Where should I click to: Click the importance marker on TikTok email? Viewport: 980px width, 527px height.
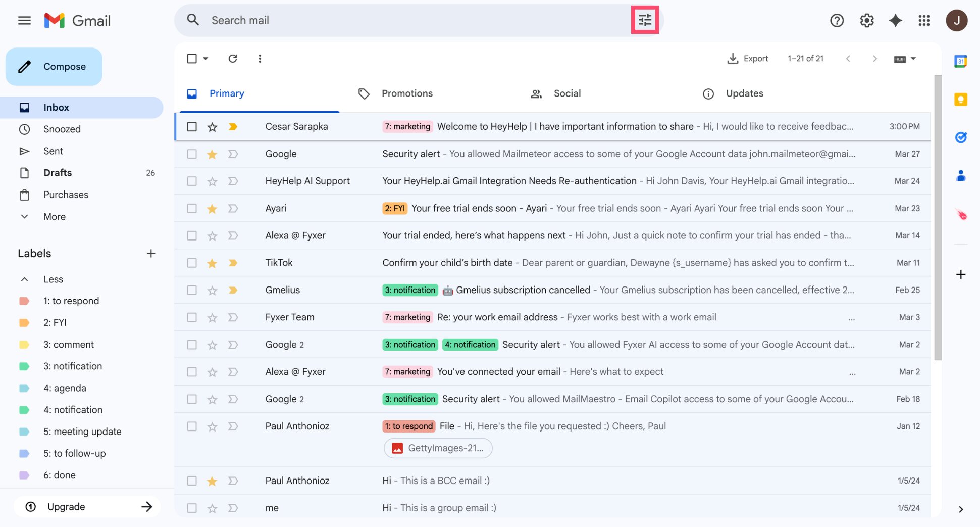(233, 263)
